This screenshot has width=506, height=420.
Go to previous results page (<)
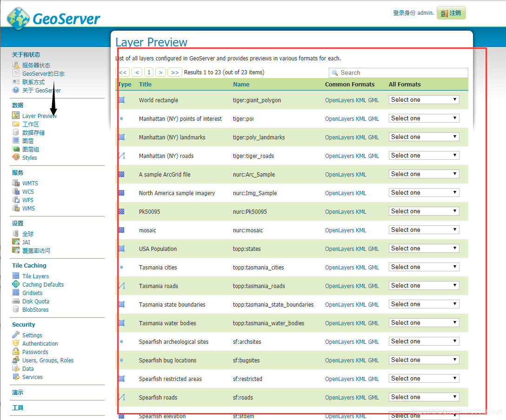(x=137, y=72)
